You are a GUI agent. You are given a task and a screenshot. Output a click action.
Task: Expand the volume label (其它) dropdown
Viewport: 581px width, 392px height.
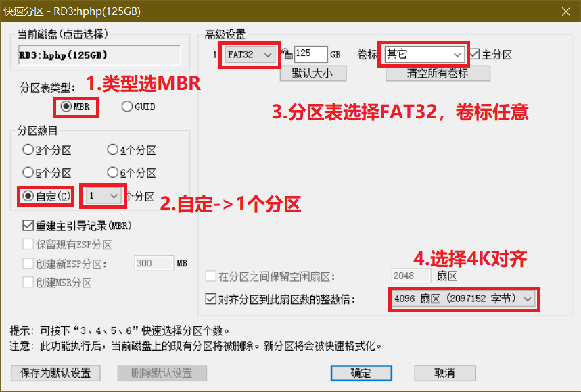424,55
